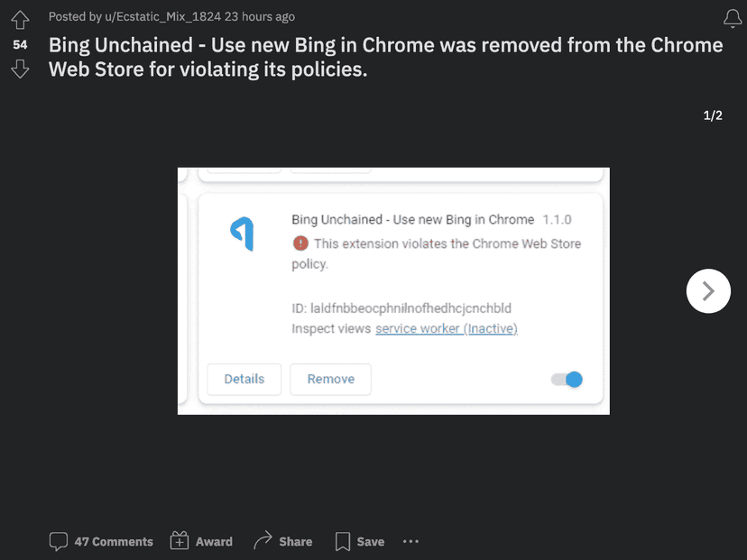Open the three-dot more options menu
Viewport: 747px width, 560px height.
click(410, 541)
